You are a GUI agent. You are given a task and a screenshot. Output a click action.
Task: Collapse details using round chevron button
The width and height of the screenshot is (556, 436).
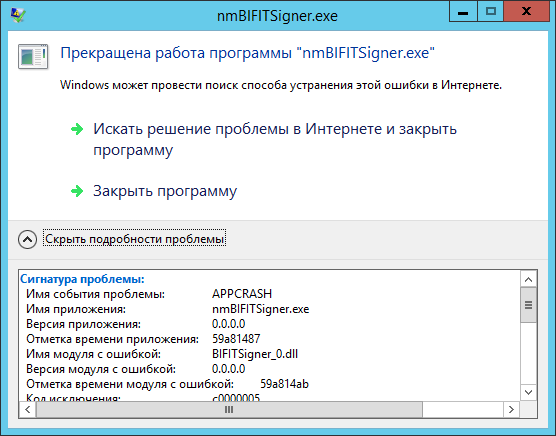(x=27, y=239)
